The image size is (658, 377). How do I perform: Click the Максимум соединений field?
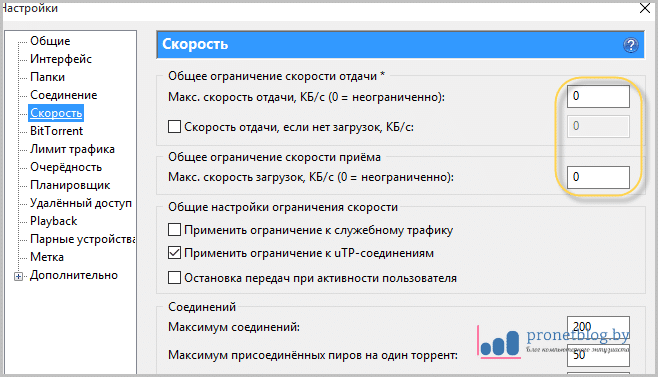coord(598,327)
